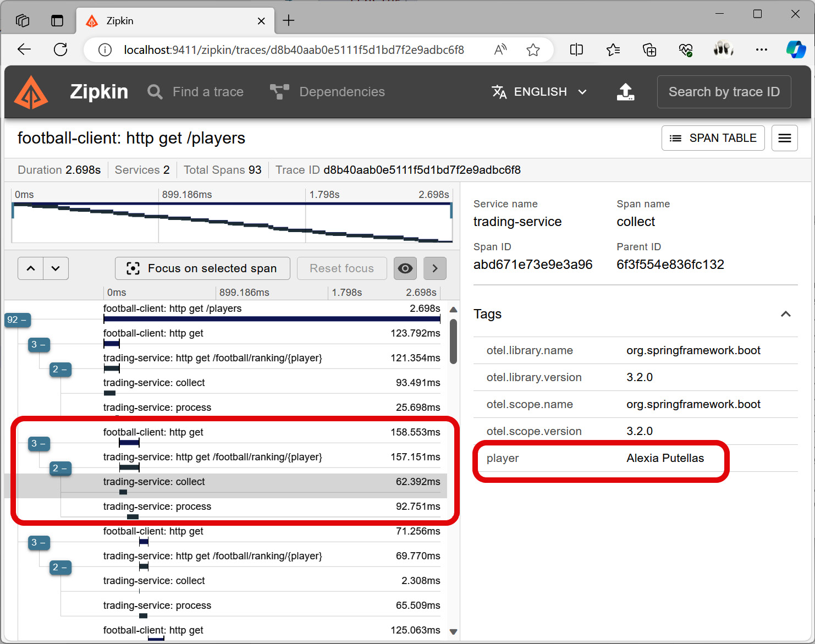Image resolution: width=815 pixels, height=644 pixels.
Task: Click the Read aloud icon
Action: [500, 50]
